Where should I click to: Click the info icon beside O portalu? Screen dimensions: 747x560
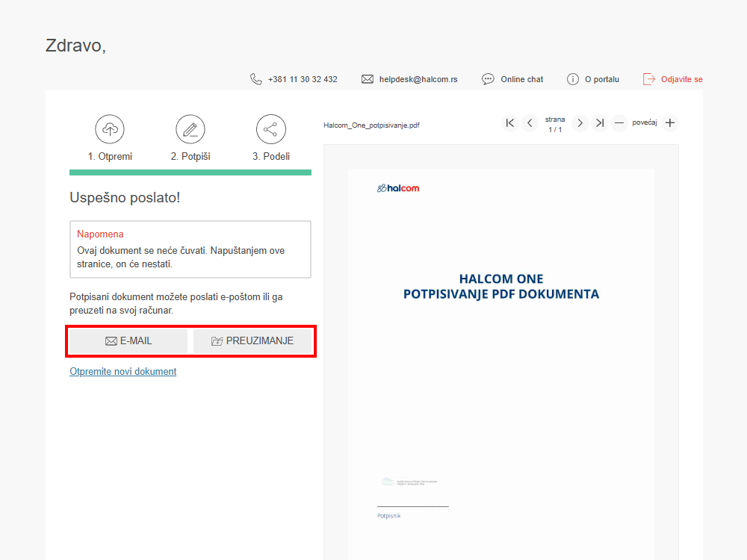(x=573, y=79)
